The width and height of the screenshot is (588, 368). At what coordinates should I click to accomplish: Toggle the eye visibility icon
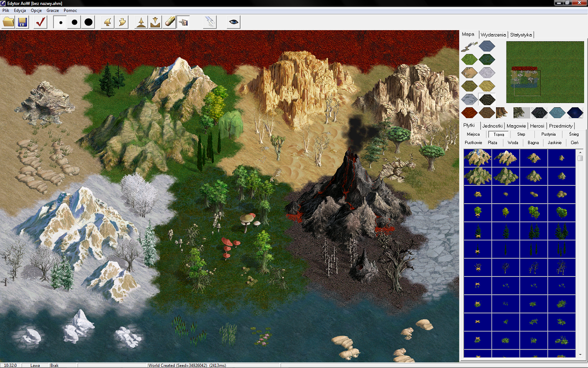tap(233, 22)
